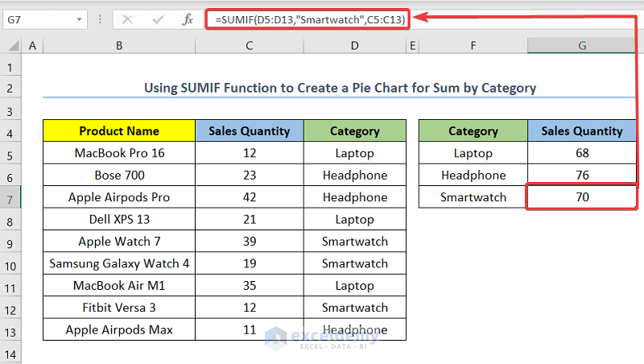Select cell containing Samsung Galaxy Watch 4
The image size is (644, 364).
pos(119,263)
